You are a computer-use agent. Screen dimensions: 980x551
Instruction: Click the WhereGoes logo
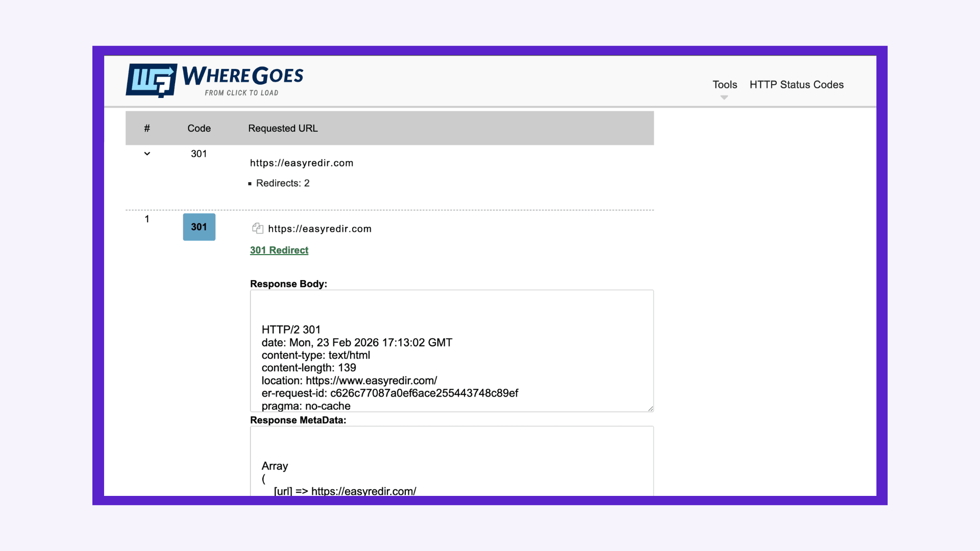[x=214, y=81]
